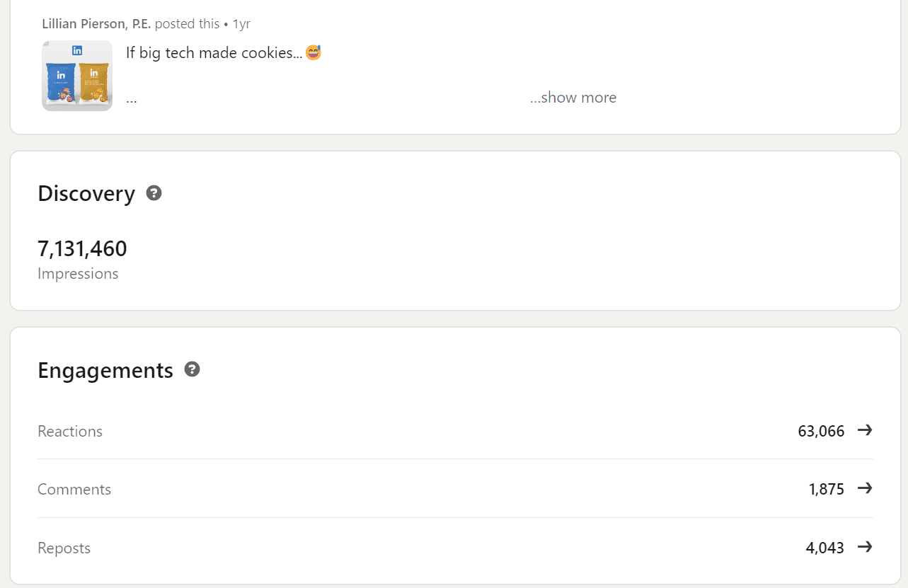Click the Engagements section heading

click(105, 370)
